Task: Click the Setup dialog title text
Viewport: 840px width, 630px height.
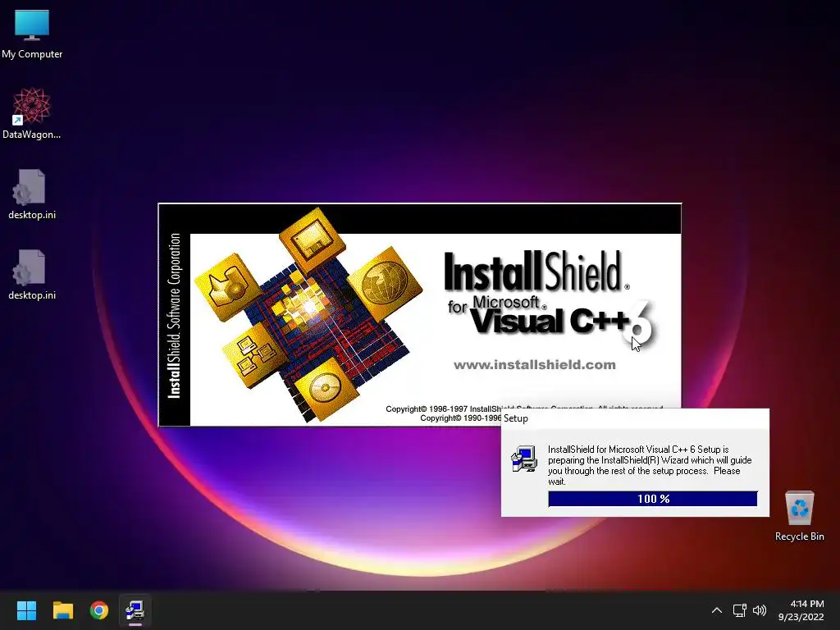Action: (x=515, y=418)
